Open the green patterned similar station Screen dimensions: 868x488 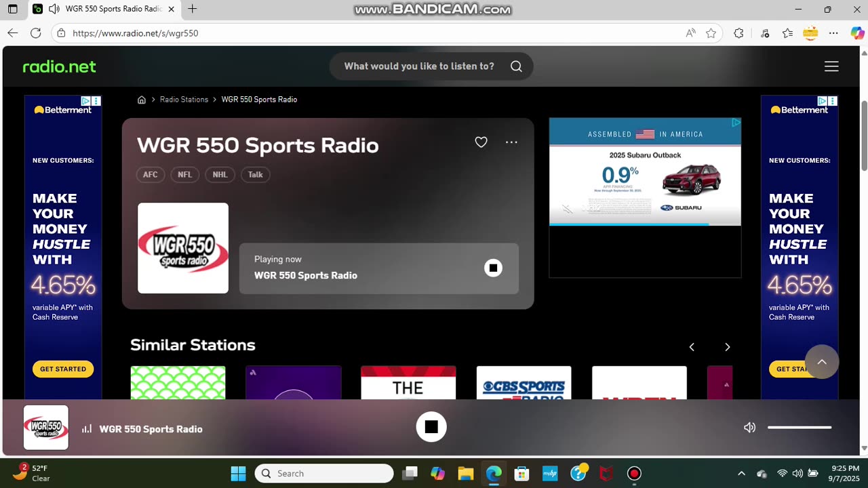(178, 383)
